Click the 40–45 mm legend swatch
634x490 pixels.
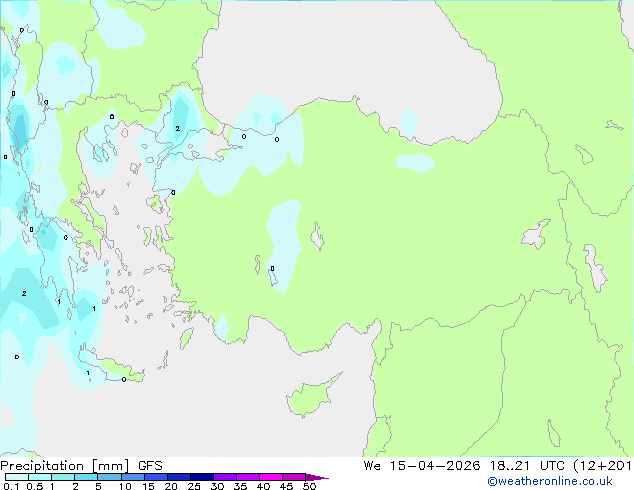point(271,477)
